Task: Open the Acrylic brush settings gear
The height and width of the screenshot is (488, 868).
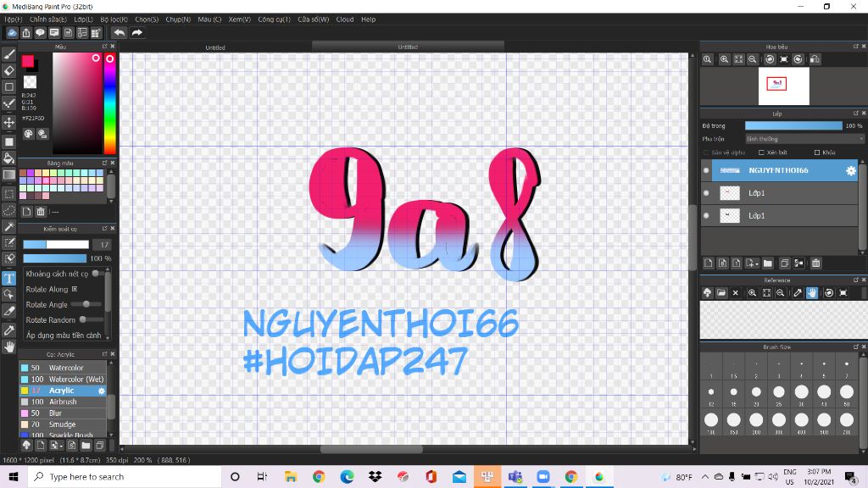Action: [102, 391]
